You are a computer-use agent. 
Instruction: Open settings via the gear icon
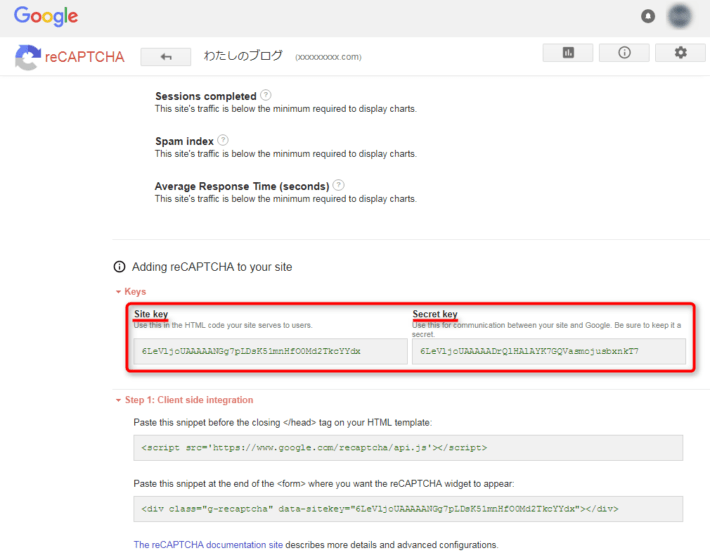(x=681, y=53)
